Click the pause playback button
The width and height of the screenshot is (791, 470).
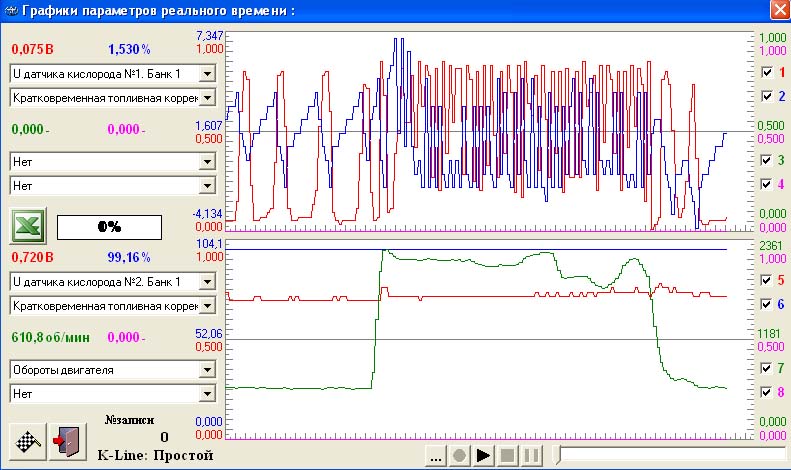point(532,456)
